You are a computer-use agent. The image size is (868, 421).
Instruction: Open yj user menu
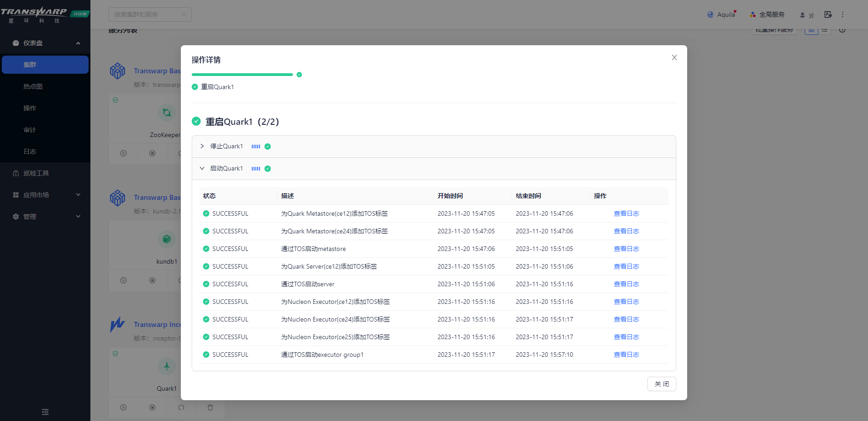(807, 14)
